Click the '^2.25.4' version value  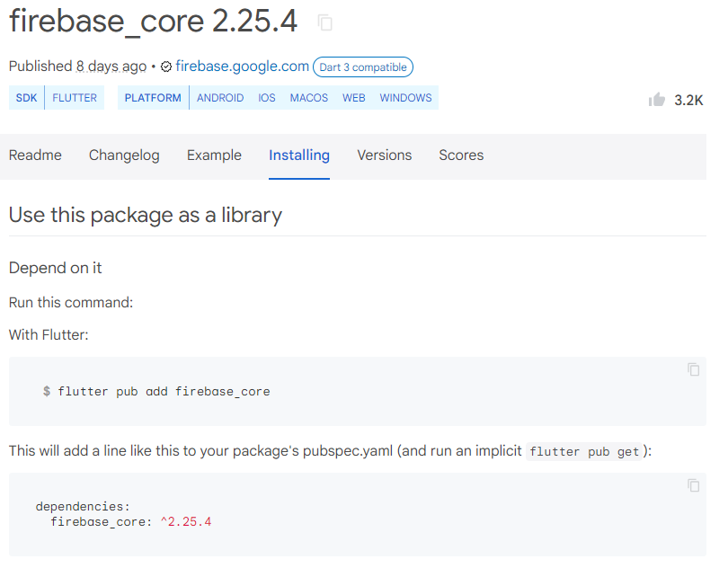tap(186, 521)
